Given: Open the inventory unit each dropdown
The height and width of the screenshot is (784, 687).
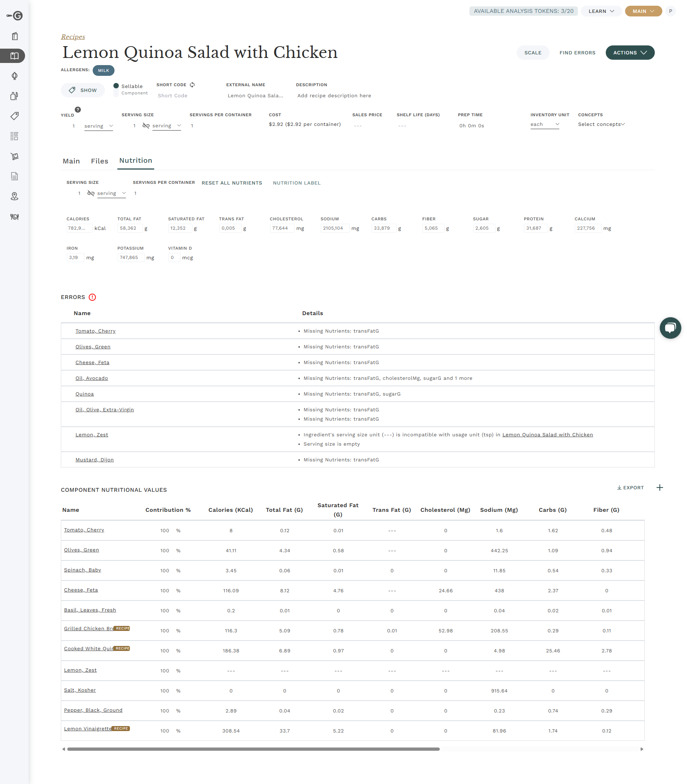Looking at the screenshot, I should click(x=544, y=124).
